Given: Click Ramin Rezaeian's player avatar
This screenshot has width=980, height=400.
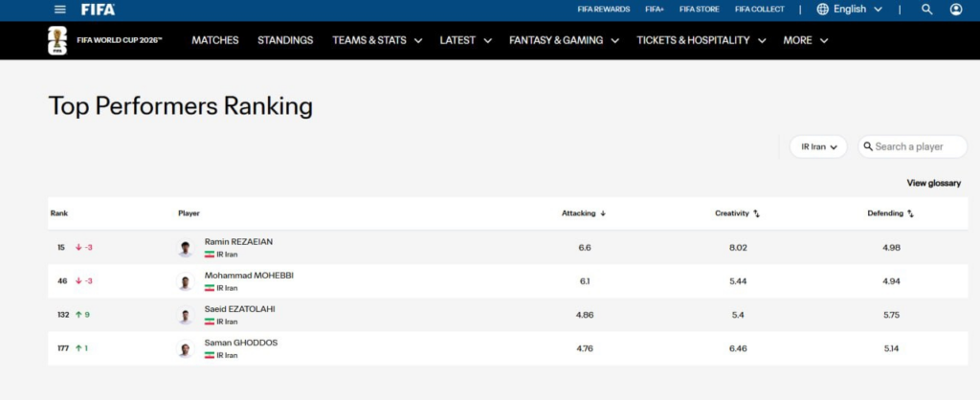Looking at the screenshot, I should pos(186,248).
